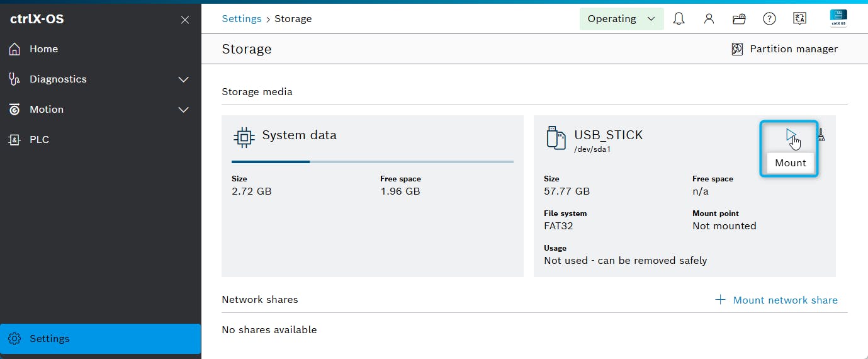Open the notifications bell

click(x=679, y=19)
